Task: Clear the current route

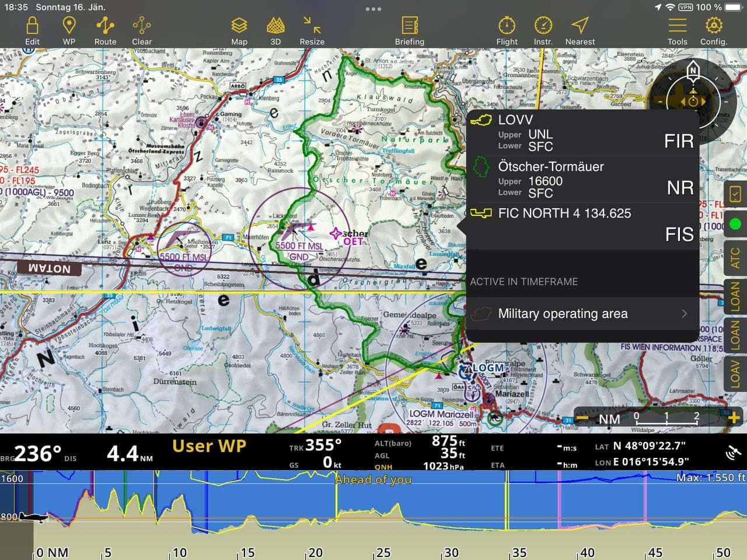Action: tap(141, 30)
